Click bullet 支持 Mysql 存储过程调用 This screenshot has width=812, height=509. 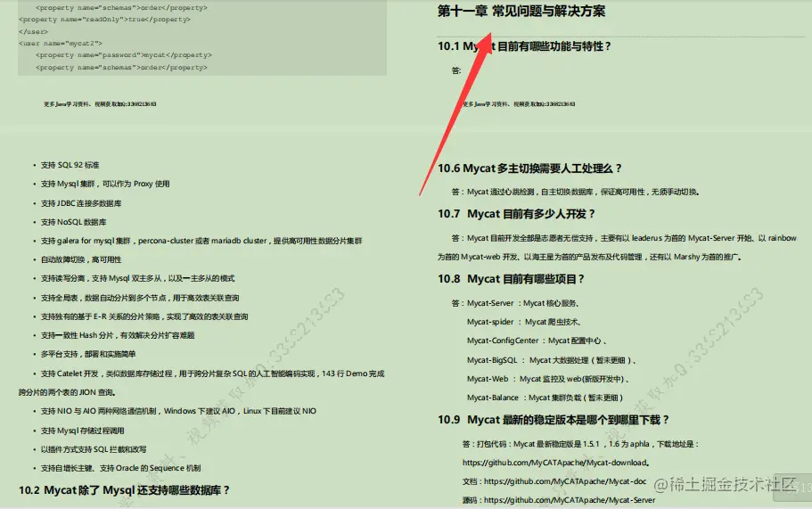[82, 431]
